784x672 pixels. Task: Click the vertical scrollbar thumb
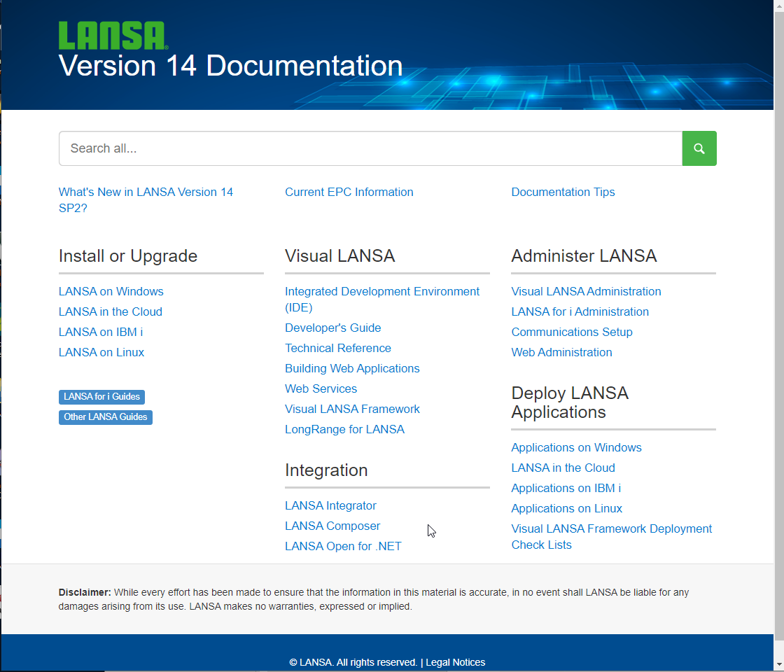pos(779,325)
